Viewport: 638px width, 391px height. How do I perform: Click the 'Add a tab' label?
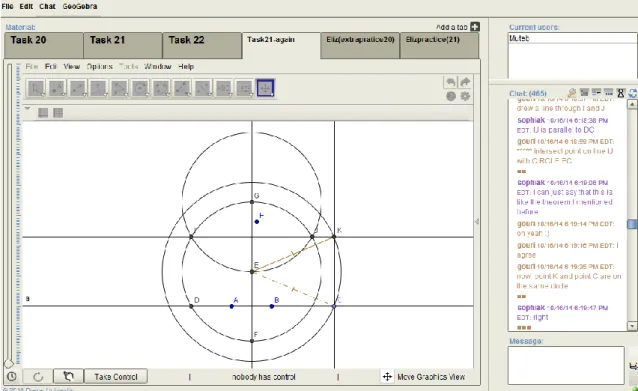tap(452, 27)
